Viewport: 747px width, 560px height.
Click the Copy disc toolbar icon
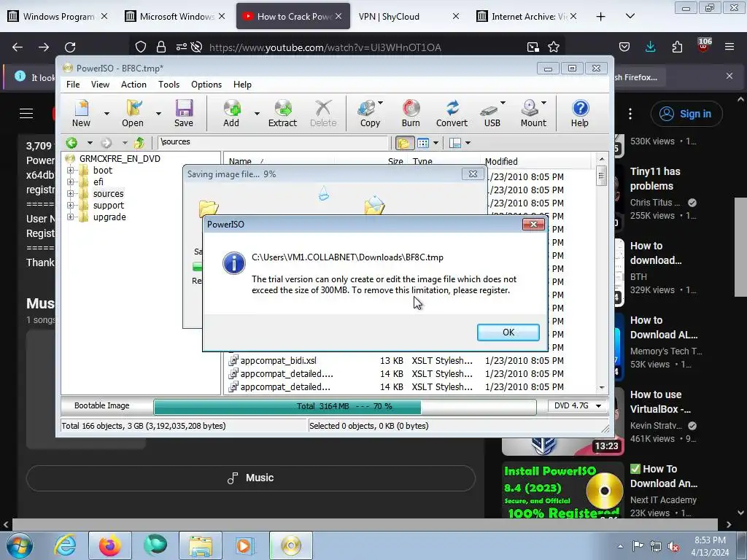pos(369,113)
